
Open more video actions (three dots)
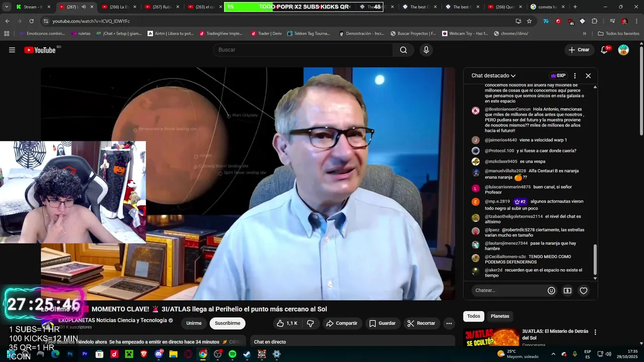point(449,323)
